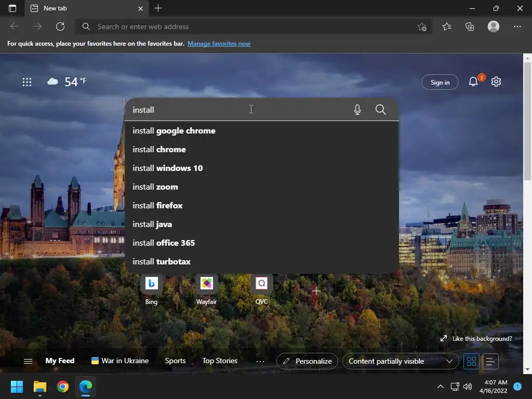Switch feed to grid view
Viewport: 532px width, 399px height.
(472, 362)
